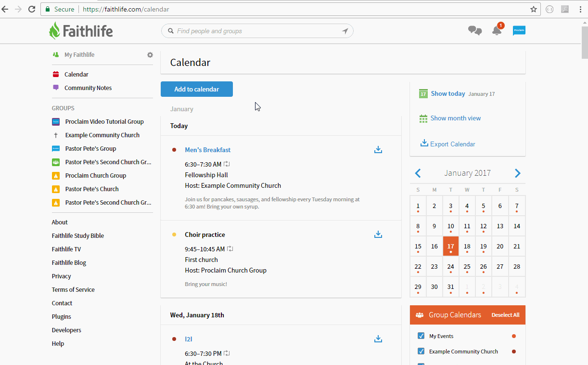Select January 24 in mini calendar
Viewport: 588px width, 365px height.
451,266
